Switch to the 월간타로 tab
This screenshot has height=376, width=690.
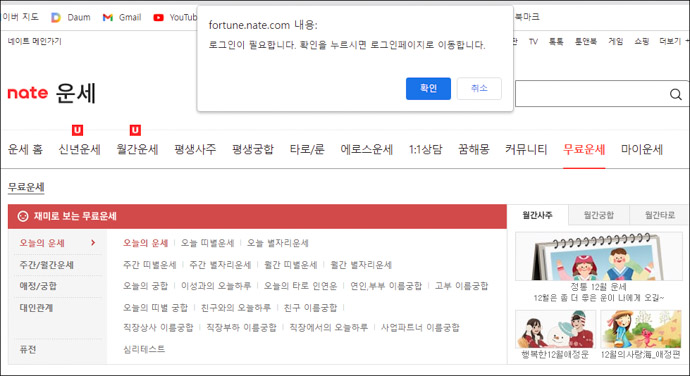tap(660, 215)
